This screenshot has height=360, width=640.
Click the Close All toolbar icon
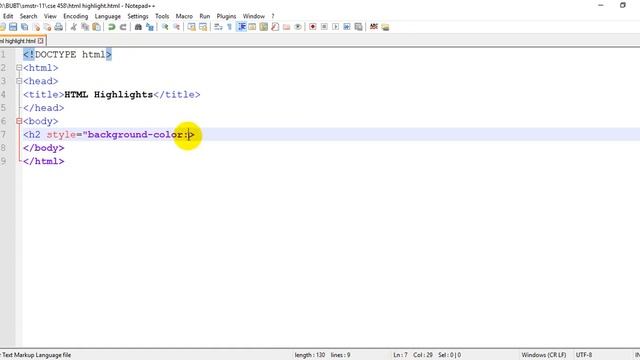click(47, 27)
